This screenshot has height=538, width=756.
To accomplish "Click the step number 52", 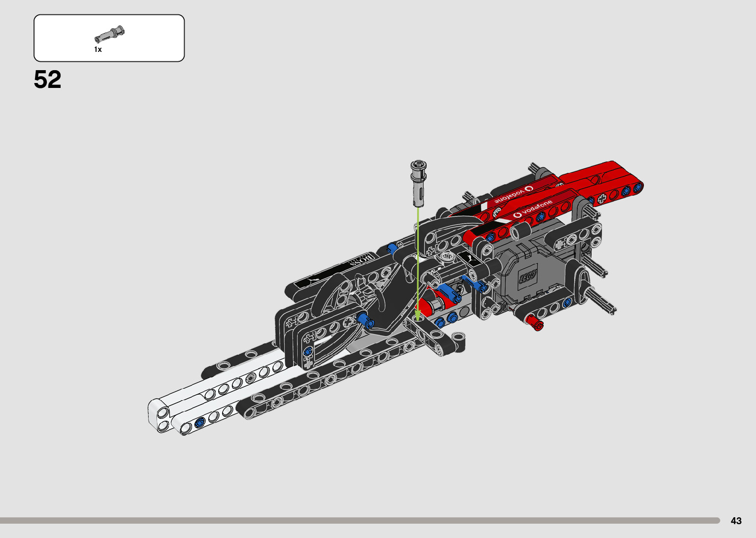I will [x=47, y=80].
